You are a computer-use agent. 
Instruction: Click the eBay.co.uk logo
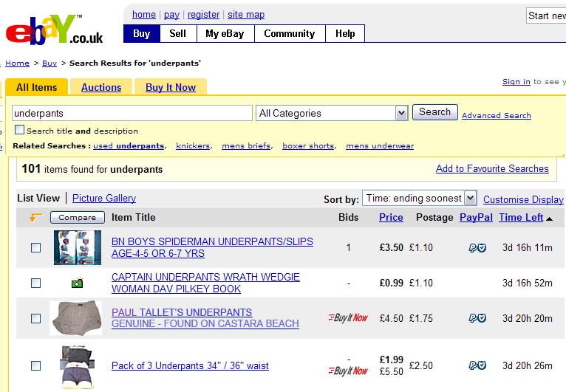pyautogui.click(x=54, y=30)
